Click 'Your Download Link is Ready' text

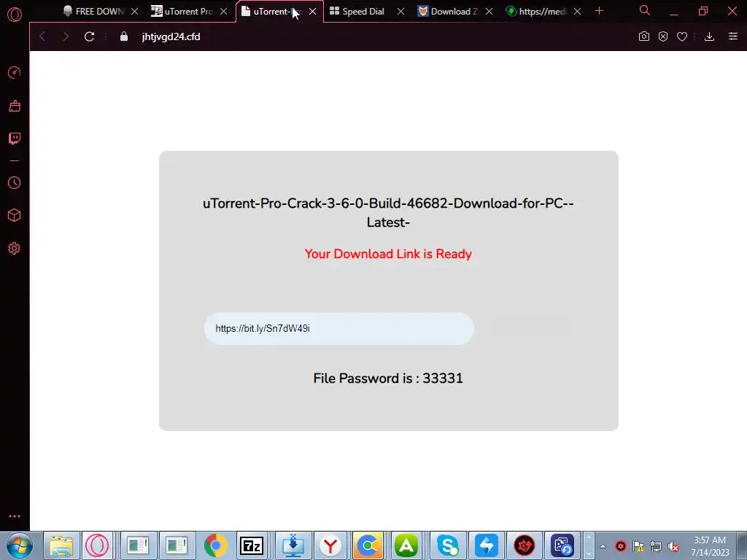[x=388, y=254]
